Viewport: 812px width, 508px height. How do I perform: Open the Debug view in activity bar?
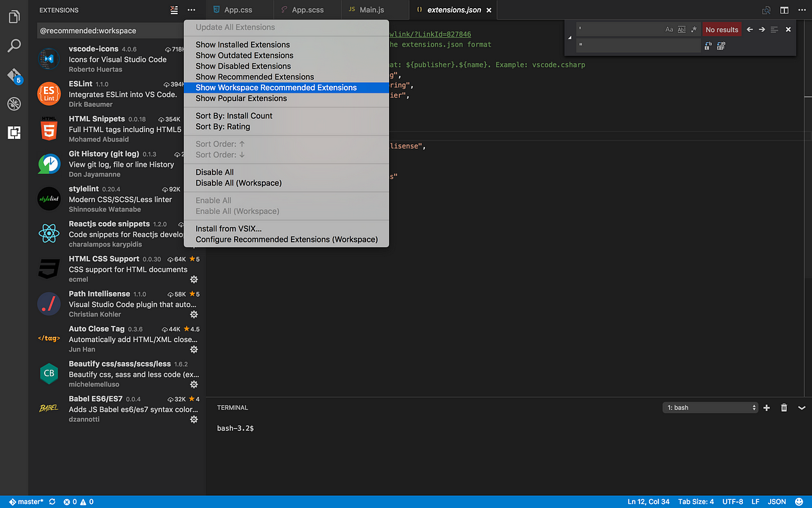[14, 104]
